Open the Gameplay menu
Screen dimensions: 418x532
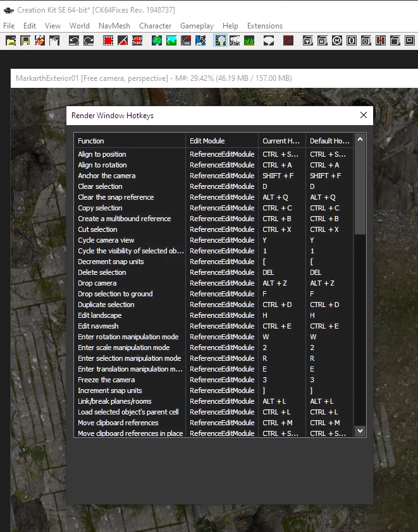[x=197, y=26]
